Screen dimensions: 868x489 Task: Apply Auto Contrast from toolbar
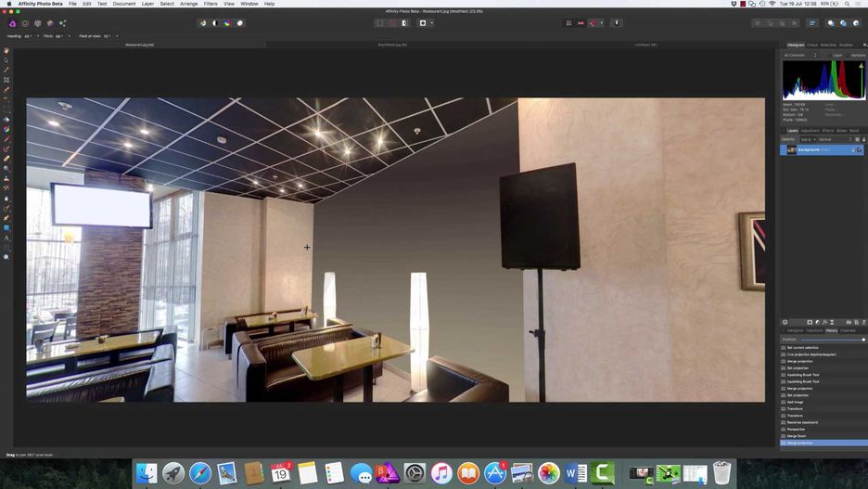215,23
